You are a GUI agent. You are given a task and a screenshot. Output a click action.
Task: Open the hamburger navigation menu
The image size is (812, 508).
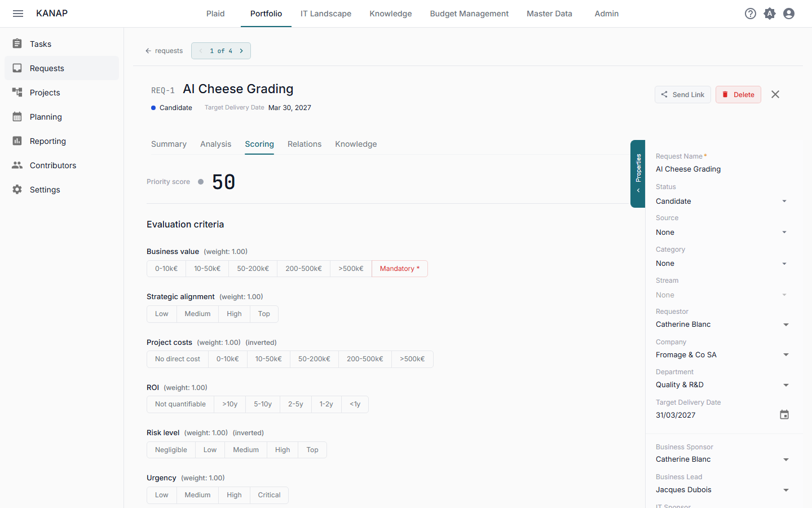pos(18,14)
